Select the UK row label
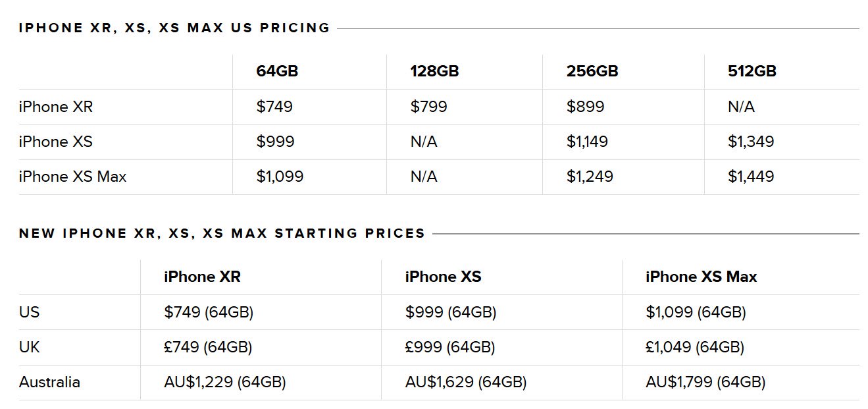 pos(30,347)
